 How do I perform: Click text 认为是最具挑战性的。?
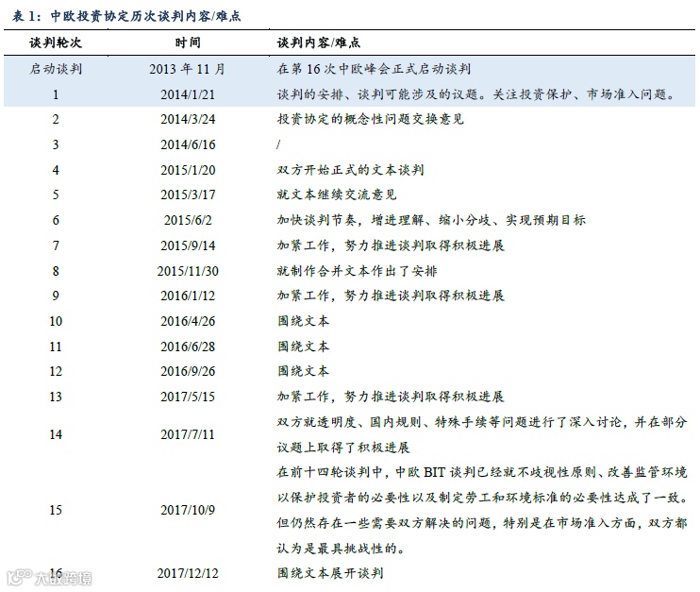point(342,549)
